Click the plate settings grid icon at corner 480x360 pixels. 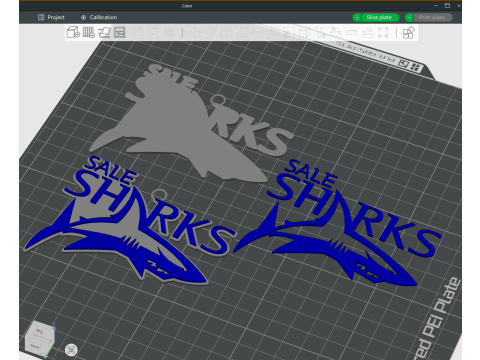coord(415,67)
